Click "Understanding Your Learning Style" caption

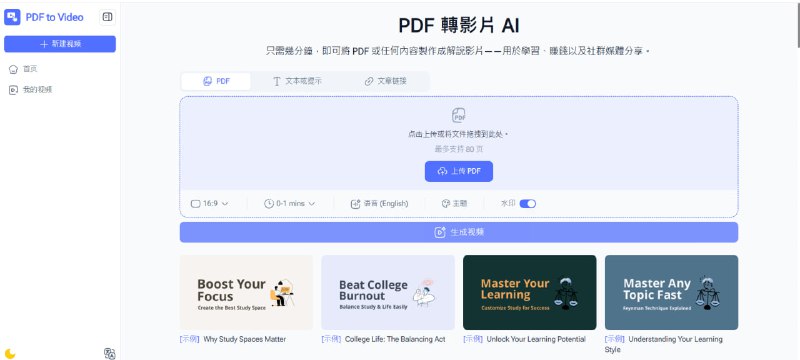(664, 344)
